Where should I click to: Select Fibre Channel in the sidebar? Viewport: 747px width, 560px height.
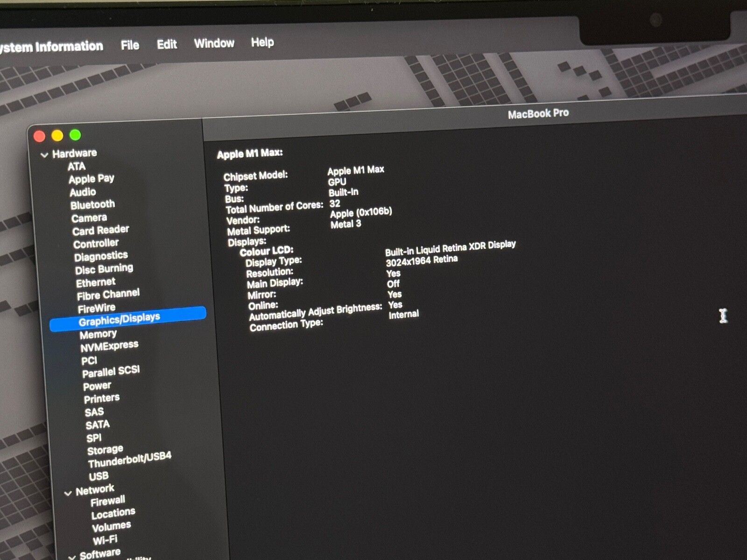click(x=108, y=295)
